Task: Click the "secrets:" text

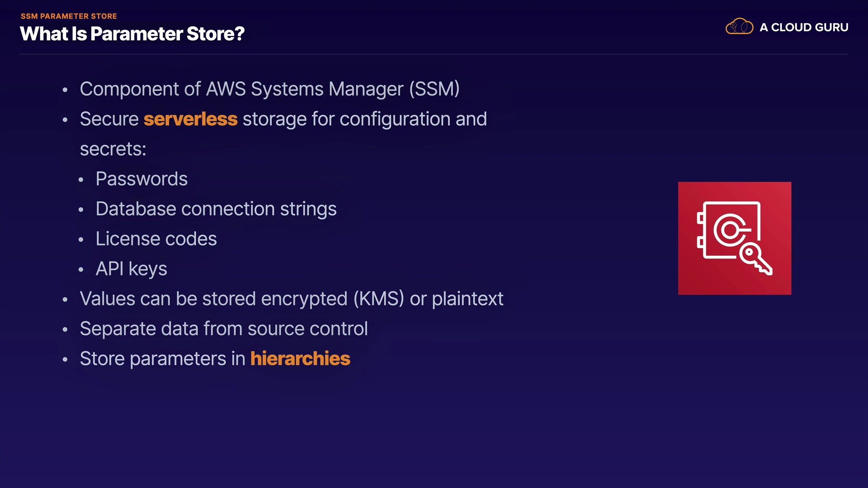Action: pos(113,149)
